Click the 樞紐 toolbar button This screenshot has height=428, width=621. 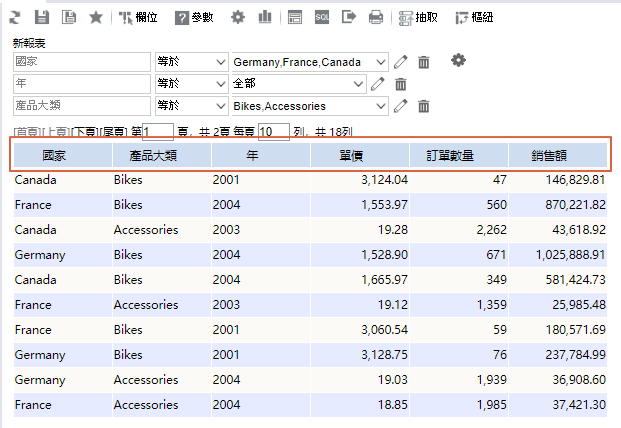(475, 17)
